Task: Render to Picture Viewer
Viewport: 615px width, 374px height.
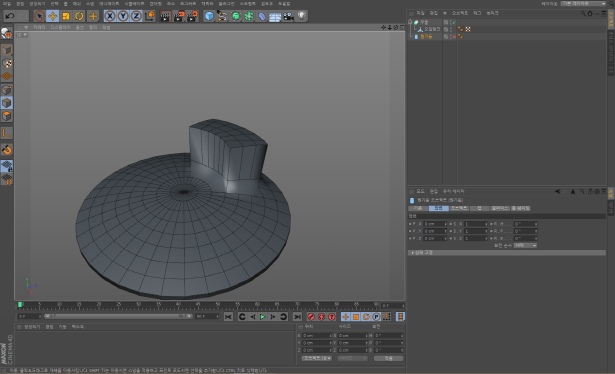Action: (179, 16)
